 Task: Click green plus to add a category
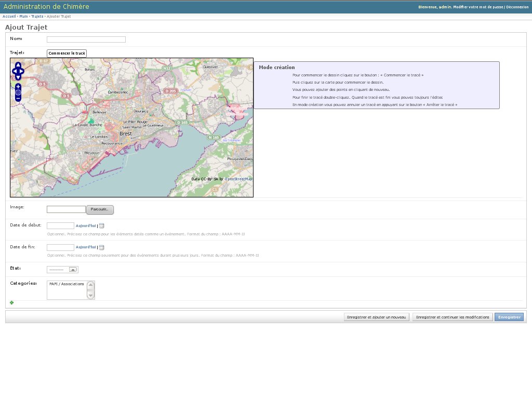(12, 302)
